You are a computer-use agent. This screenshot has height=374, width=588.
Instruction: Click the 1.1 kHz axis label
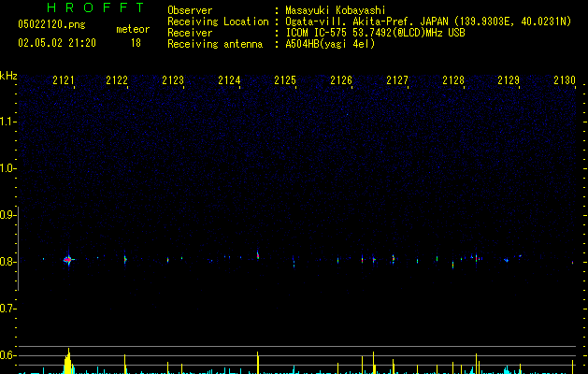coord(7,122)
